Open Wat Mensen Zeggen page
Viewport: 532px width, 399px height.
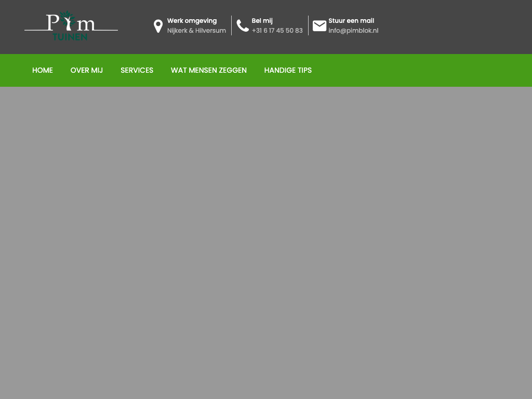209,70
